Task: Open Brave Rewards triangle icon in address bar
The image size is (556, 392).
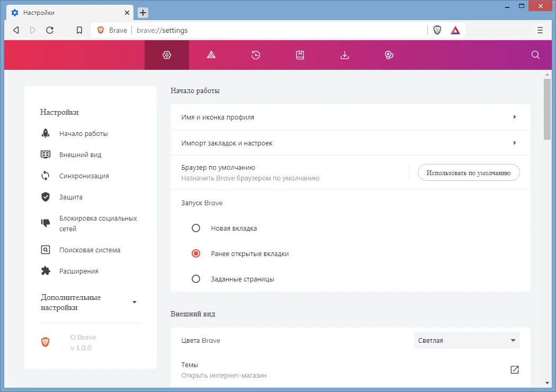Action: (x=455, y=31)
